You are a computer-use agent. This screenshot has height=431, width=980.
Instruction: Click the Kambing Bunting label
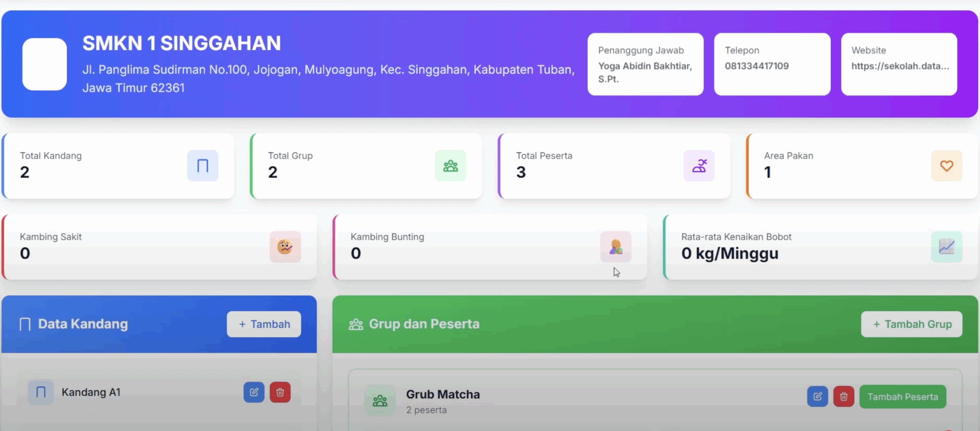pyautogui.click(x=387, y=237)
